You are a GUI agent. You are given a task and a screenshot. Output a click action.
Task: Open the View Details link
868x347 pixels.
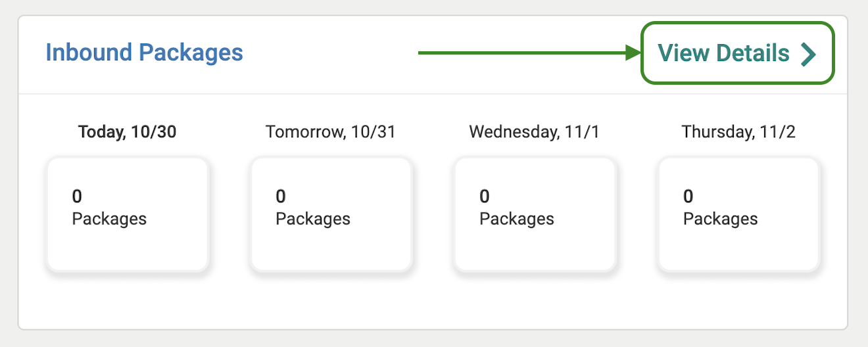coord(724,53)
